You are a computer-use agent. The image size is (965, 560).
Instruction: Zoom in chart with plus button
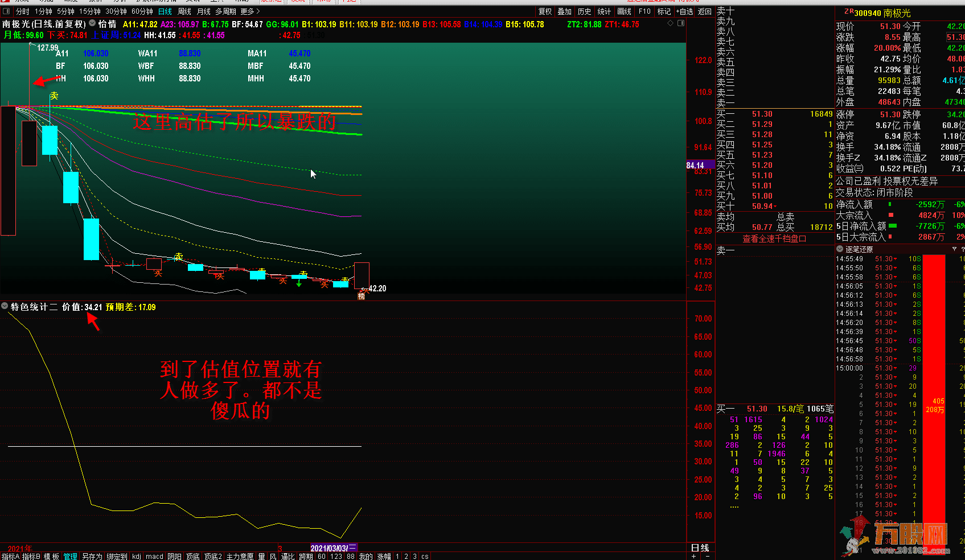(x=693, y=556)
